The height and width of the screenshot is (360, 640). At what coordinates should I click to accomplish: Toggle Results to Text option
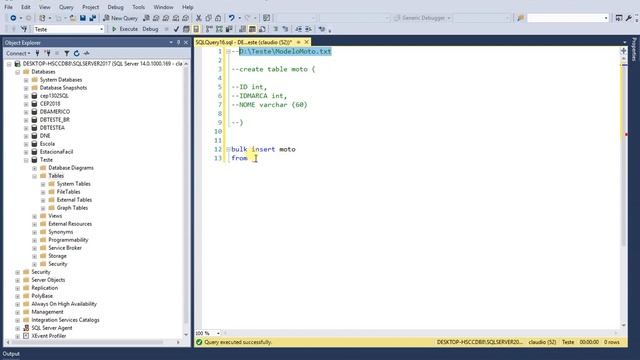click(242, 29)
